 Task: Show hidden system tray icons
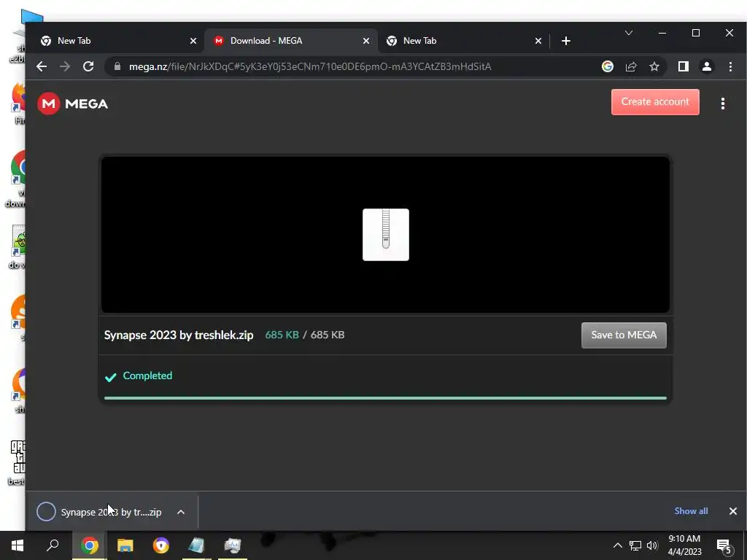[x=617, y=545]
